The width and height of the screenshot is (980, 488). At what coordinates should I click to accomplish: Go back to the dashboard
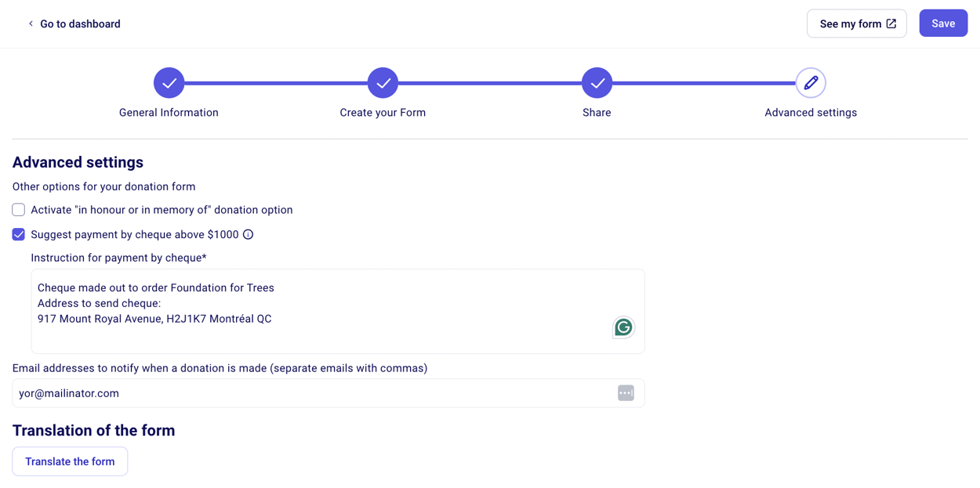coord(78,23)
